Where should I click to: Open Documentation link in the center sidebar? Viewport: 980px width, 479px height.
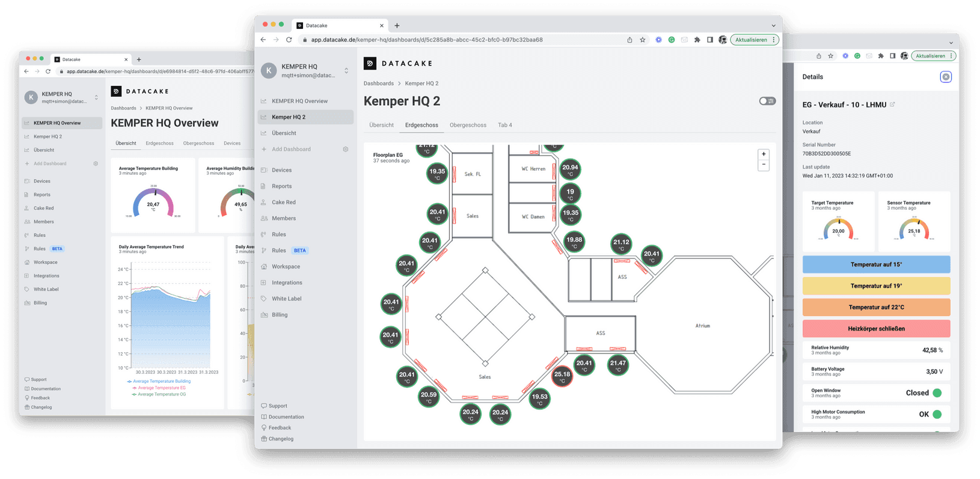[x=283, y=416]
